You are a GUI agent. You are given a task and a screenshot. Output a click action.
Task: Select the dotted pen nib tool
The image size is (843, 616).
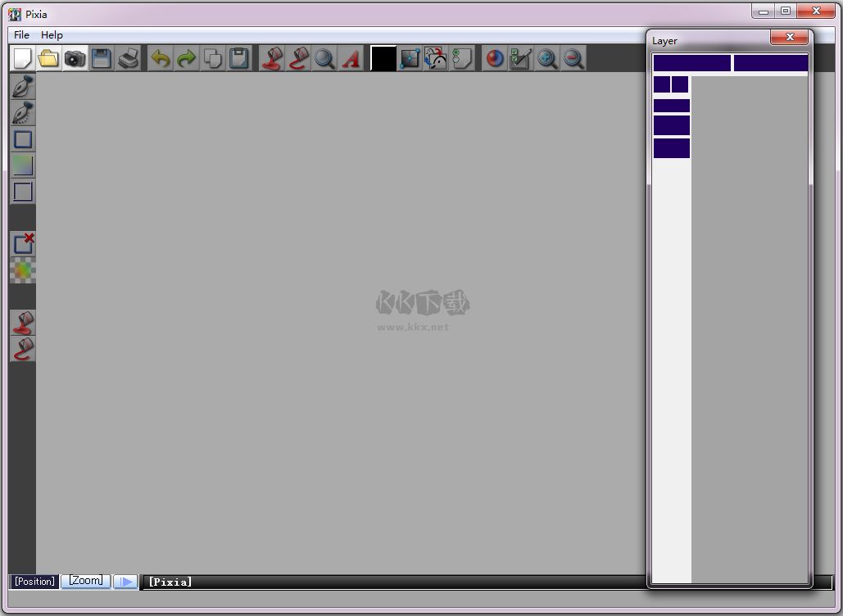point(23,113)
